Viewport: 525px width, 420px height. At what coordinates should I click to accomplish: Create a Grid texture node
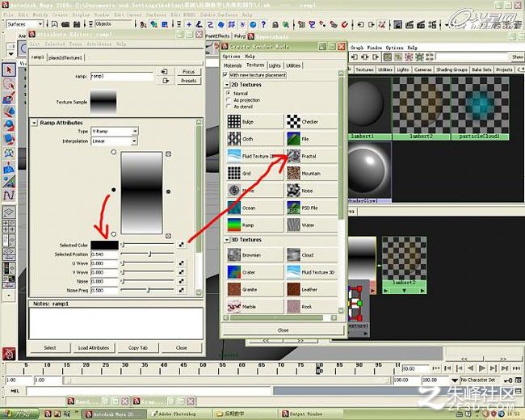[254, 173]
